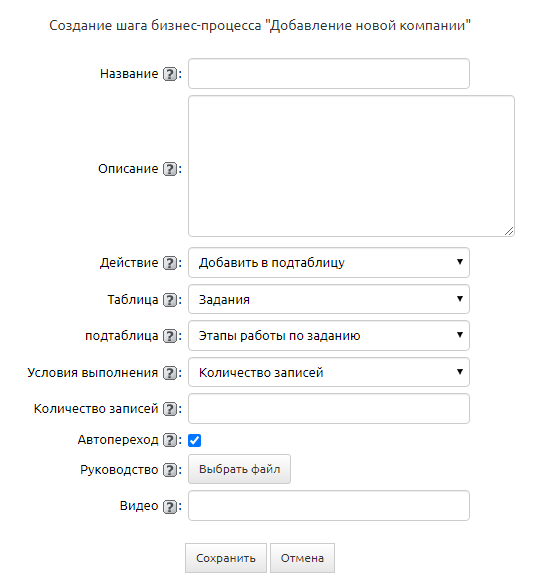Show the help hint for Руководство
Image resolution: width=537 pixels, height=584 pixels.
tap(170, 470)
